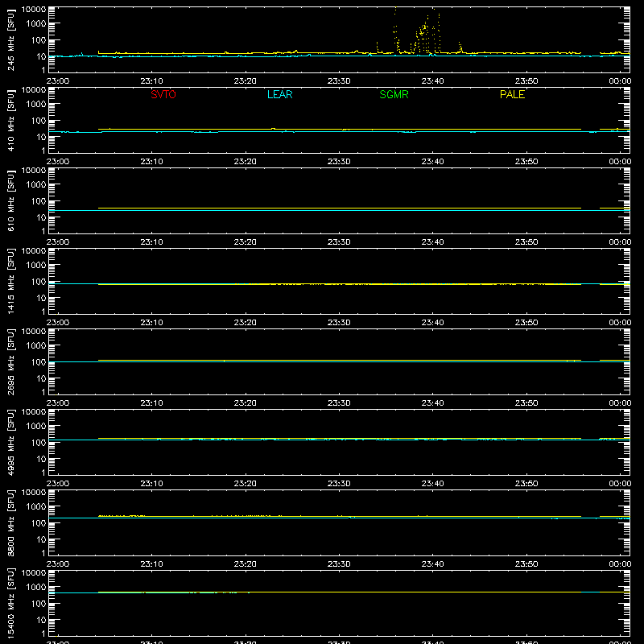Click the 23:00 time label under the 2695 MHz plot
644x644 pixels.
coord(57,403)
